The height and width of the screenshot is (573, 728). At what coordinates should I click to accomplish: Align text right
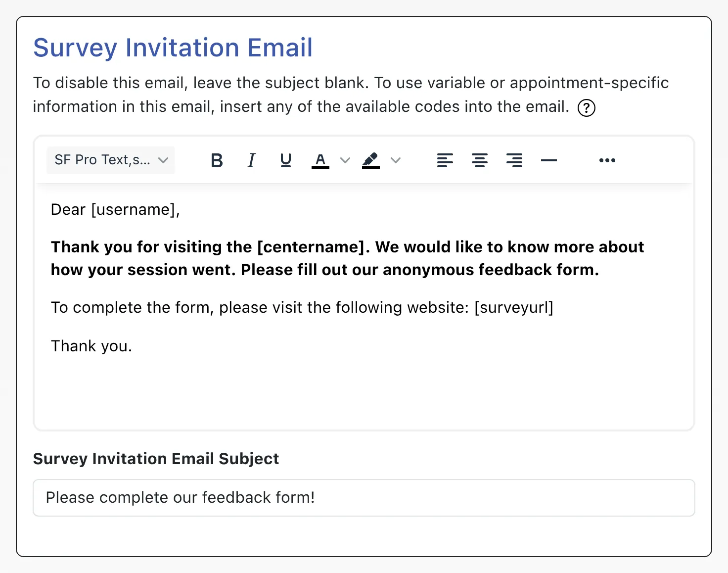pyautogui.click(x=514, y=160)
